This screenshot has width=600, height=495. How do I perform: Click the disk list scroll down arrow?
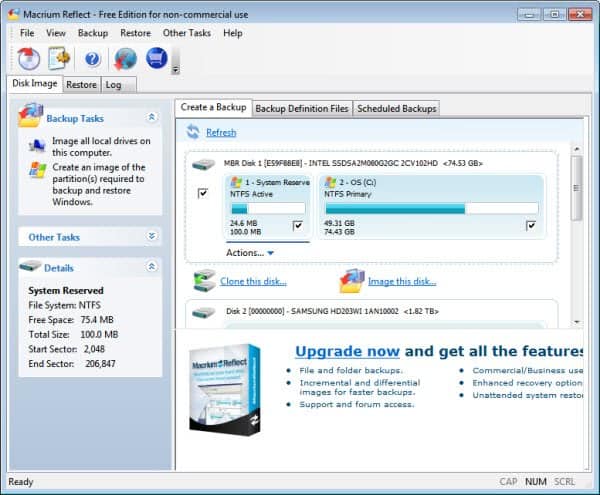pyautogui.click(x=577, y=322)
